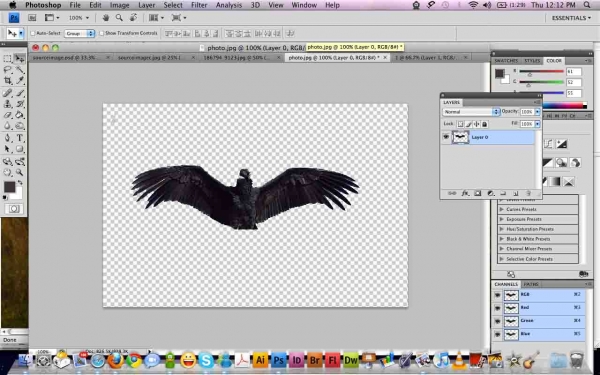Select the Eyedropper tool
The image size is (600, 375).
20,80
